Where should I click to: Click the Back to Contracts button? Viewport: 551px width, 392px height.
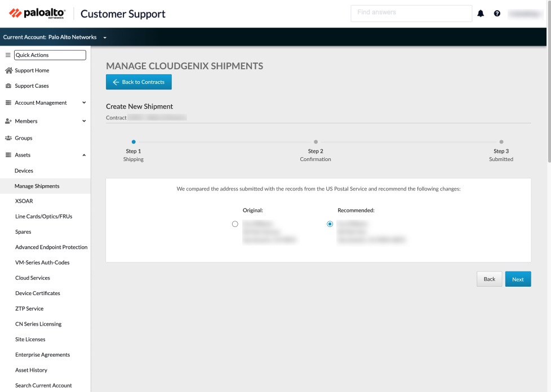pos(139,82)
